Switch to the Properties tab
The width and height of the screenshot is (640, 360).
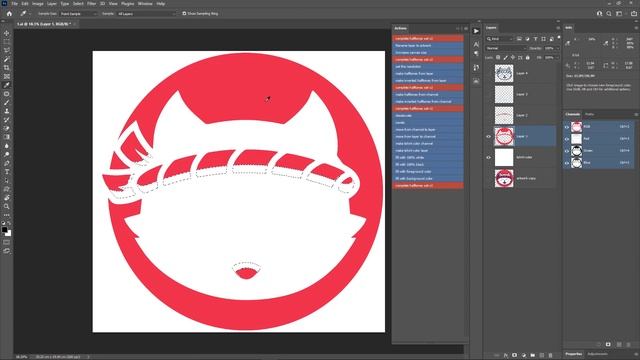(573, 354)
